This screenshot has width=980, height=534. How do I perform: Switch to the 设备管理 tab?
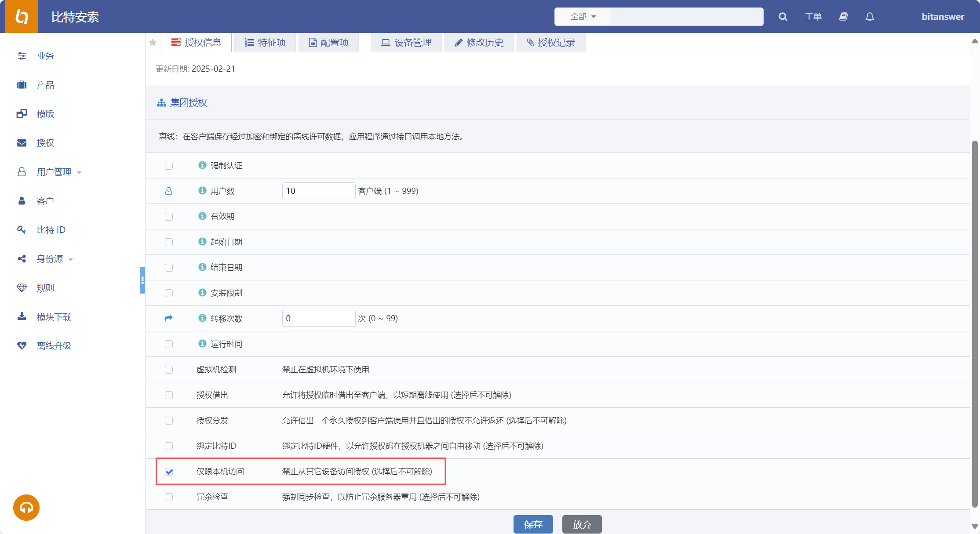pyautogui.click(x=406, y=42)
